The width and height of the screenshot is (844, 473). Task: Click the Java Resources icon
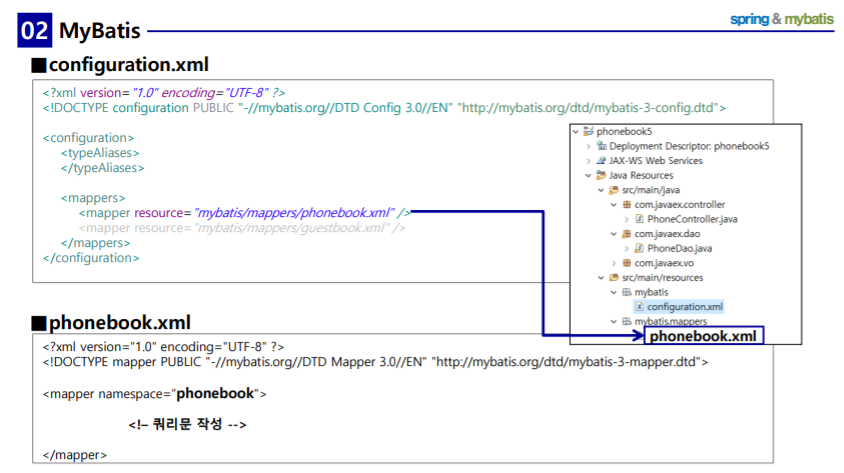(x=601, y=175)
